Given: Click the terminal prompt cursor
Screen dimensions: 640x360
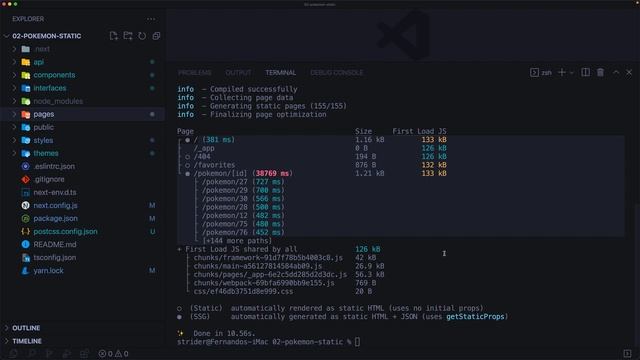Looking at the screenshot, I should tap(357, 342).
